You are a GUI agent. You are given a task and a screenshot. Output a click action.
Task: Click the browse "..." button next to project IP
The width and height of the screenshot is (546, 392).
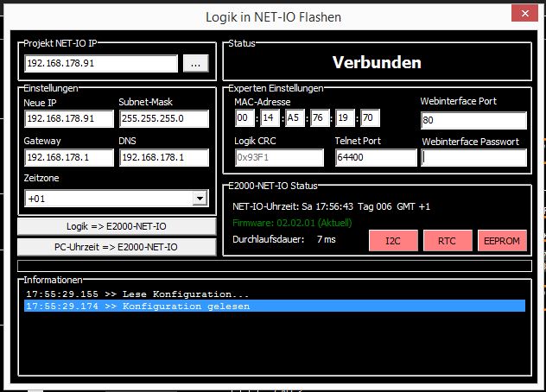pos(196,63)
